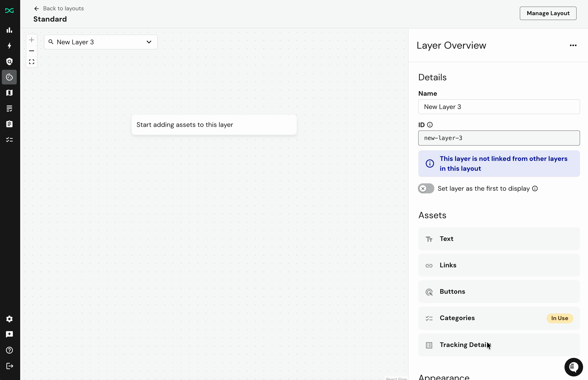The image size is (588, 380).
Task: Expand the New Layer 3 layer dropdown
Action: [149, 42]
